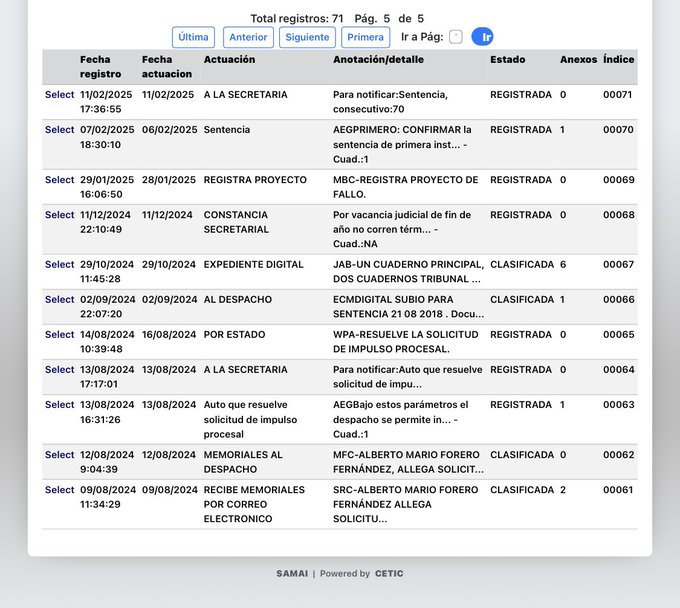Select the REGISTRA PROYECTO row 00069

(59, 180)
